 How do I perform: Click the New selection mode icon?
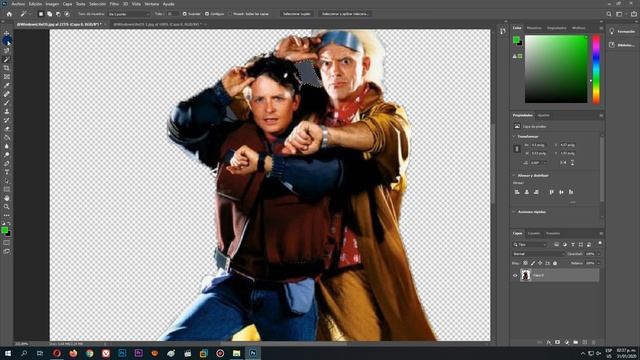41,14
